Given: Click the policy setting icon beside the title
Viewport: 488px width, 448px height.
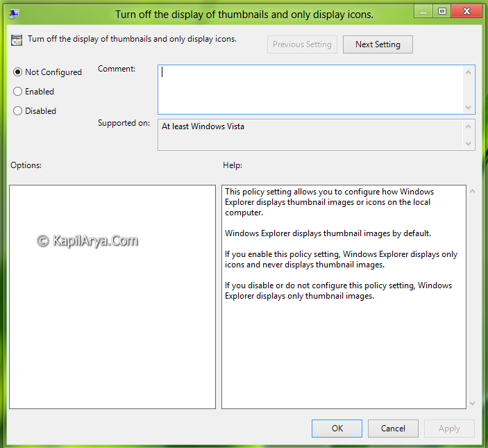Looking at the screenshot, I should (x=17, y=40).
